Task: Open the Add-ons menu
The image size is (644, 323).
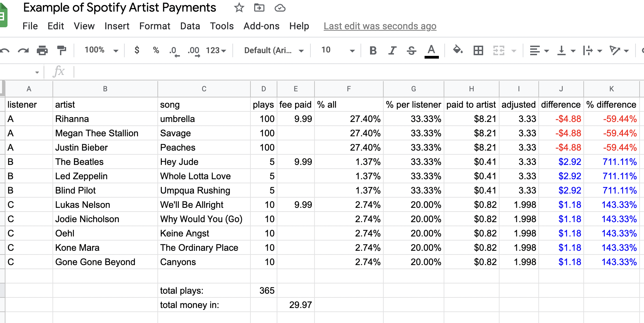Action: click(261, 26)
